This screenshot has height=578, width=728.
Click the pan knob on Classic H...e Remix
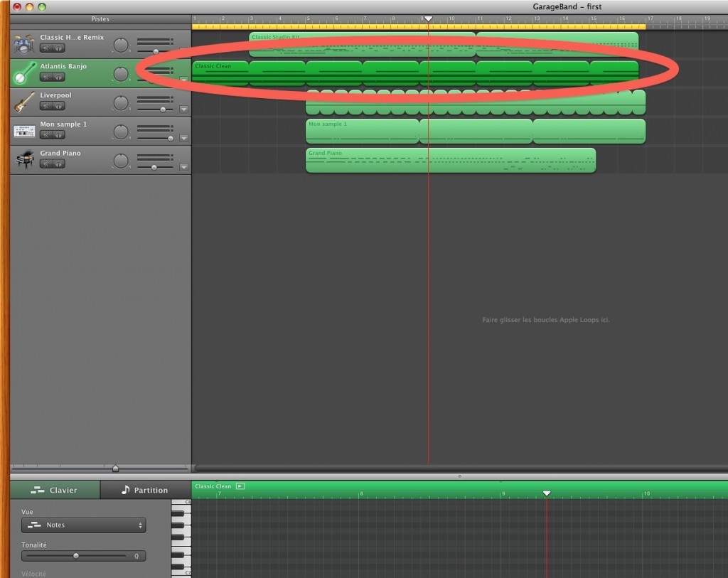(x=121, y=45)
